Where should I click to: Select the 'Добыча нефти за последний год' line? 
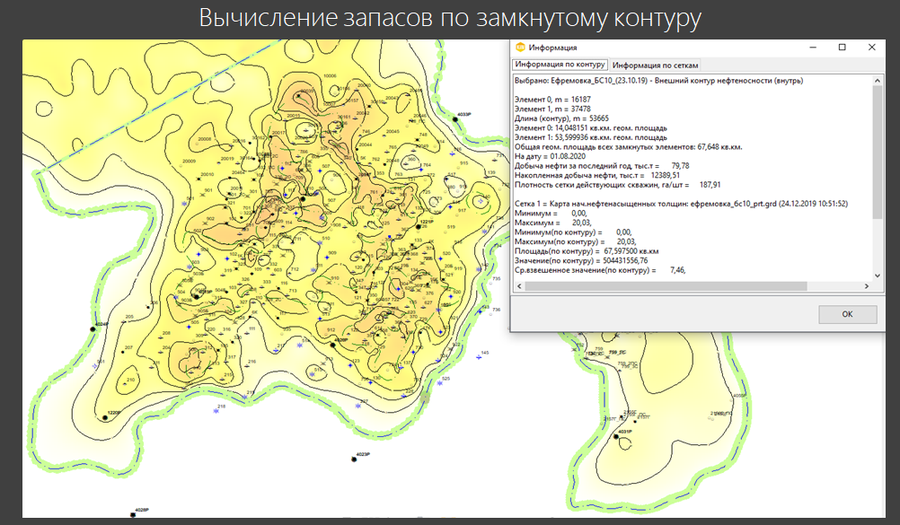(602, 166)
